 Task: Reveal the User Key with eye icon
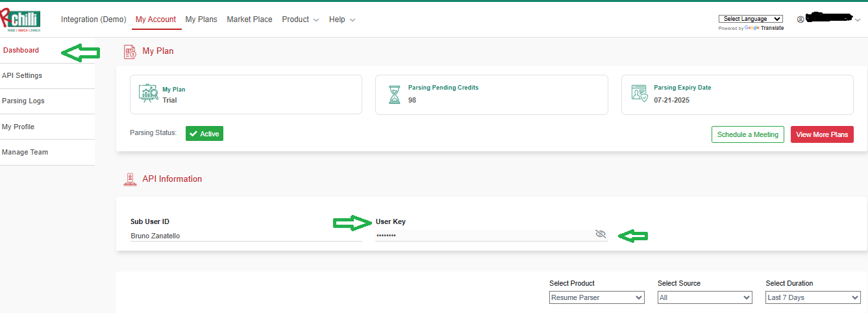pyautogui.click(x=601, y=234)
